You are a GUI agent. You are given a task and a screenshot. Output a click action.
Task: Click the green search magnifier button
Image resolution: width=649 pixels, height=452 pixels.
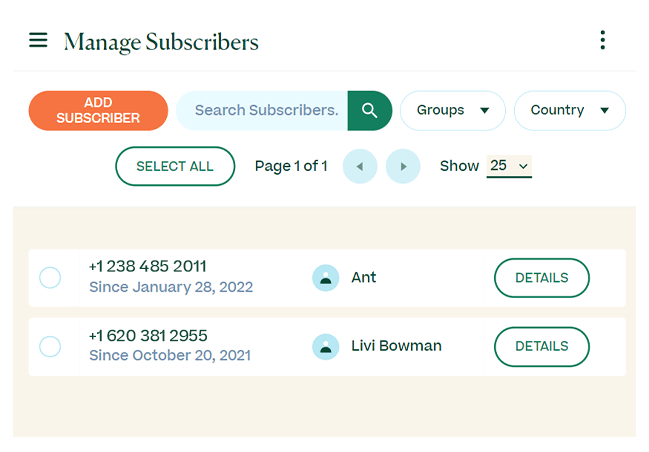click(370, 111)
